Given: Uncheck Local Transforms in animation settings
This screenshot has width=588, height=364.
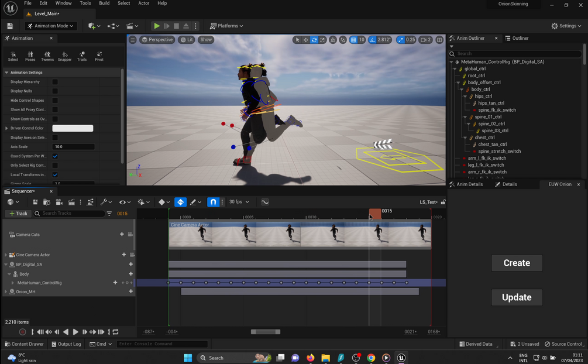Looking at the screenshot, I should click(x=55, y=175).
